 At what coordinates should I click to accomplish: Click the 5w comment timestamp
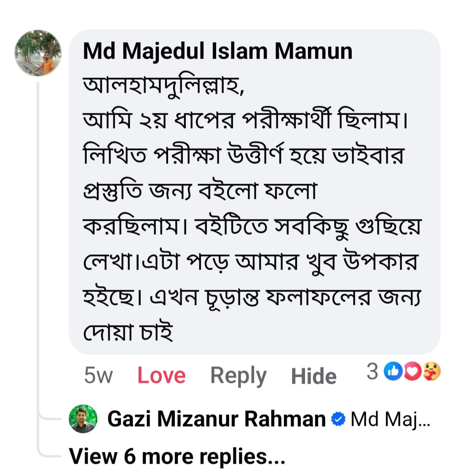pyautogui.click(x=98, y=374)
